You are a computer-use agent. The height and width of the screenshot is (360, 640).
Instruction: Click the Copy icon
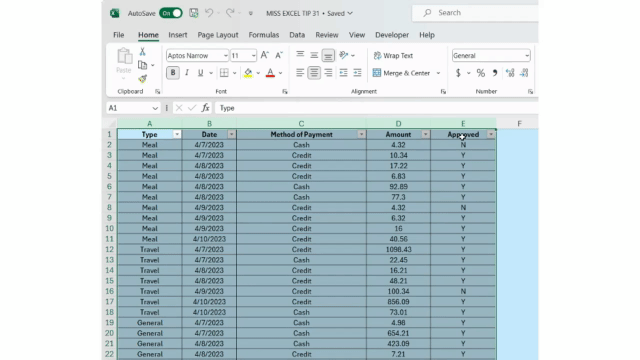(142, 65)
